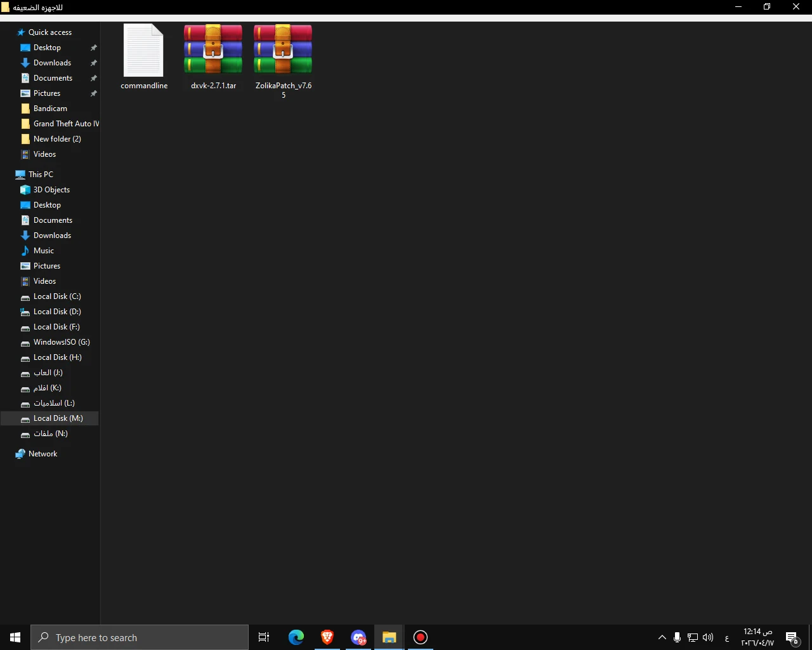Screen dimensions: 812x650
Task: Select the commandline text file
Action: click(x=144, y=57)
